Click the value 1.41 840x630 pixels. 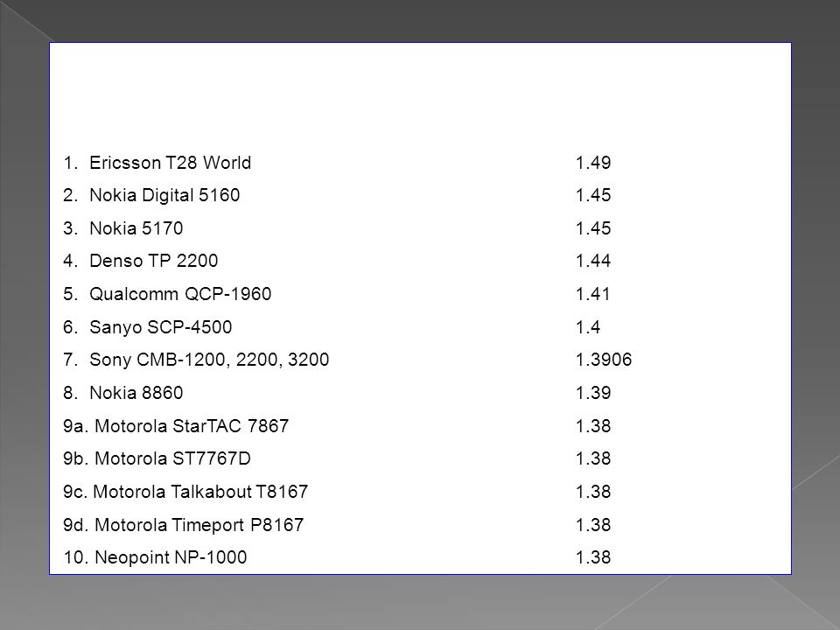click(592, 294)
